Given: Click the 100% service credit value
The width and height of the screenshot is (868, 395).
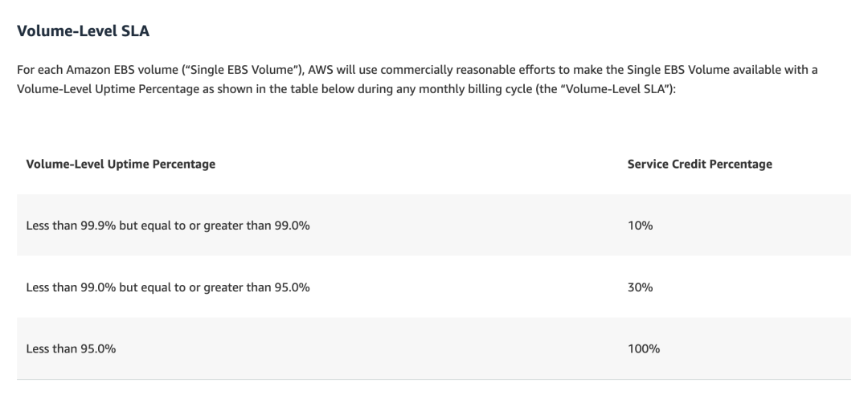Looking at the screenshot, I should pyautogui.click(x=643, y=348).
